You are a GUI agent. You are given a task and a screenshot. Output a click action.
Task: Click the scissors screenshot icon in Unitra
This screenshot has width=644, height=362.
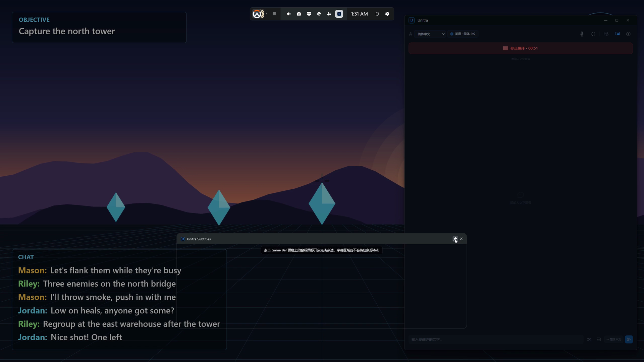[x=589, y=340]
